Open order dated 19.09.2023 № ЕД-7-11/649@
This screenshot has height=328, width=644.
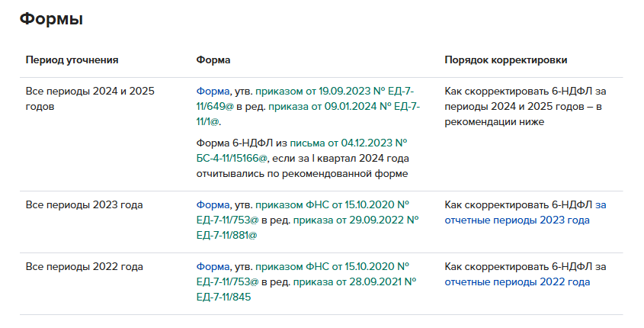click(334, 91)
